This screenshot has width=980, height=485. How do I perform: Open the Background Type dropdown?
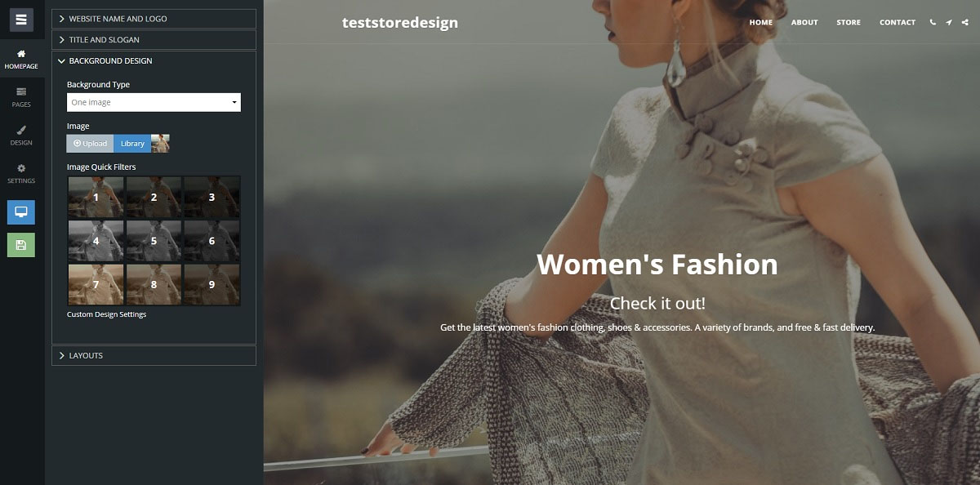154,102
